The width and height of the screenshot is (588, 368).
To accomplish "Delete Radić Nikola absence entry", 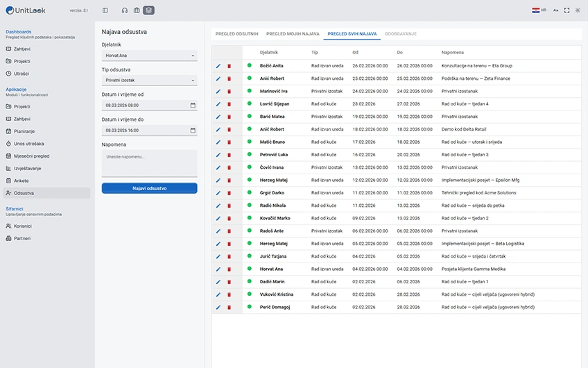I will click(229, 206).
